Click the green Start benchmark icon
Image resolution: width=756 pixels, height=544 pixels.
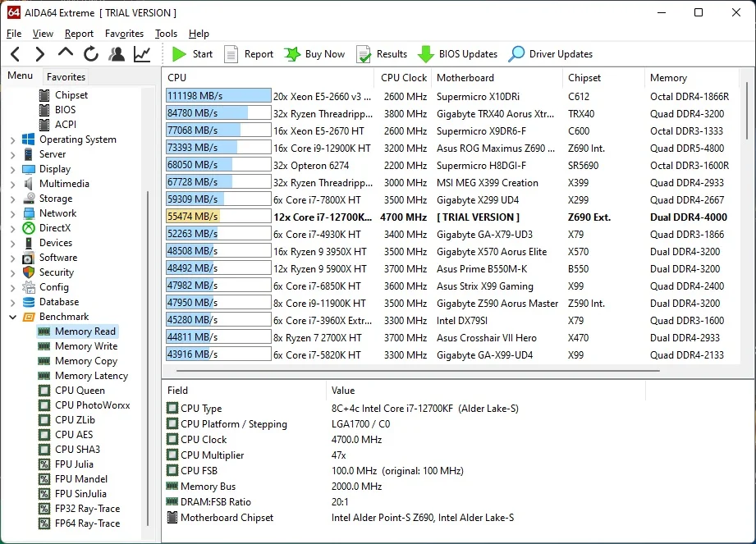(x=179, y=54)
